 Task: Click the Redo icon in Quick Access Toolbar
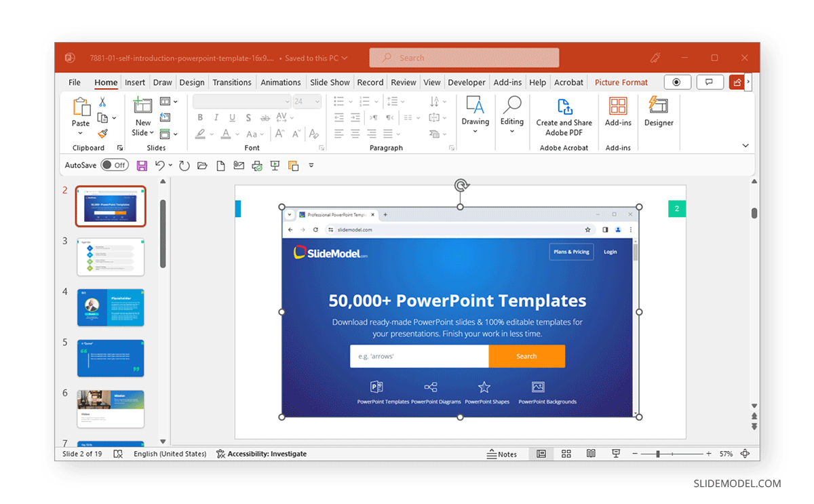tap(184, 166)
